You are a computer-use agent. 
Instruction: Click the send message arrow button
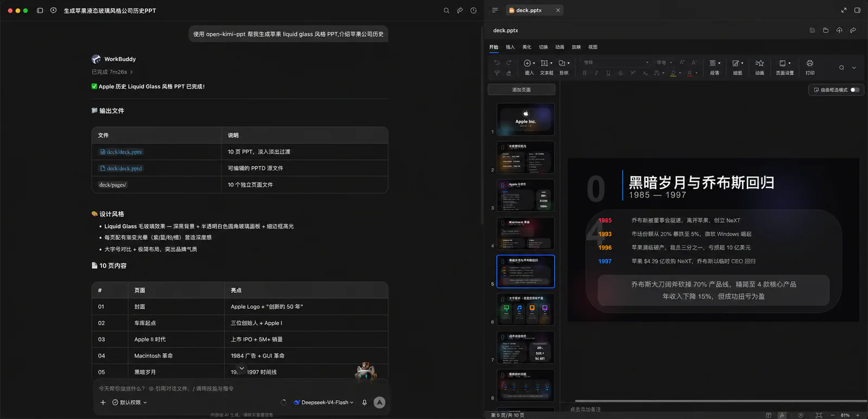[x=380, y=402]
